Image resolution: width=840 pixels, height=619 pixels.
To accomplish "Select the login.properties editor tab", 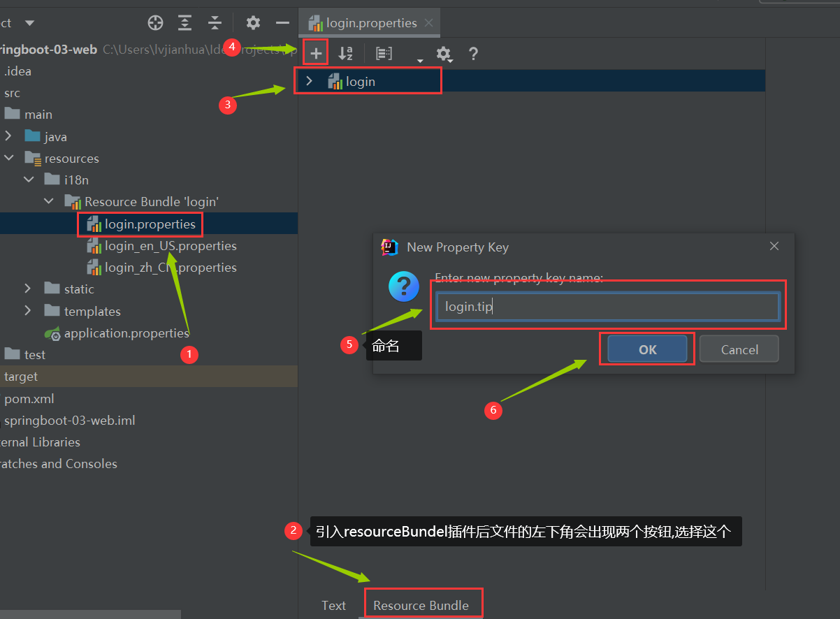I will click(x=370, y=23).
